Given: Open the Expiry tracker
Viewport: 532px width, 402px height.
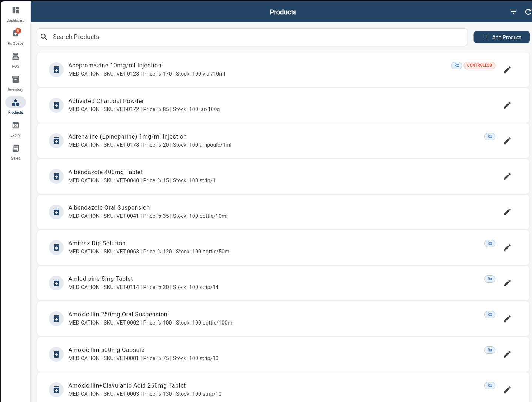Looking at the screenshot, I should click(15, 127).
